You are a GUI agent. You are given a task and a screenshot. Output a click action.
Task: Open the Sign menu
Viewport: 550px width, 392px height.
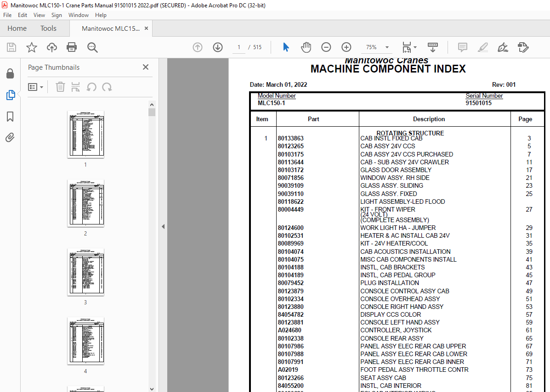point(57,15)
